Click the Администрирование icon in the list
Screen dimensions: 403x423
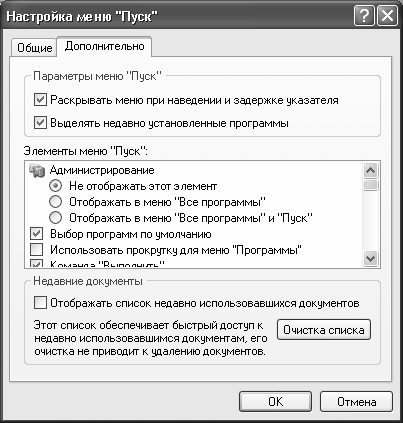(37, 170)
